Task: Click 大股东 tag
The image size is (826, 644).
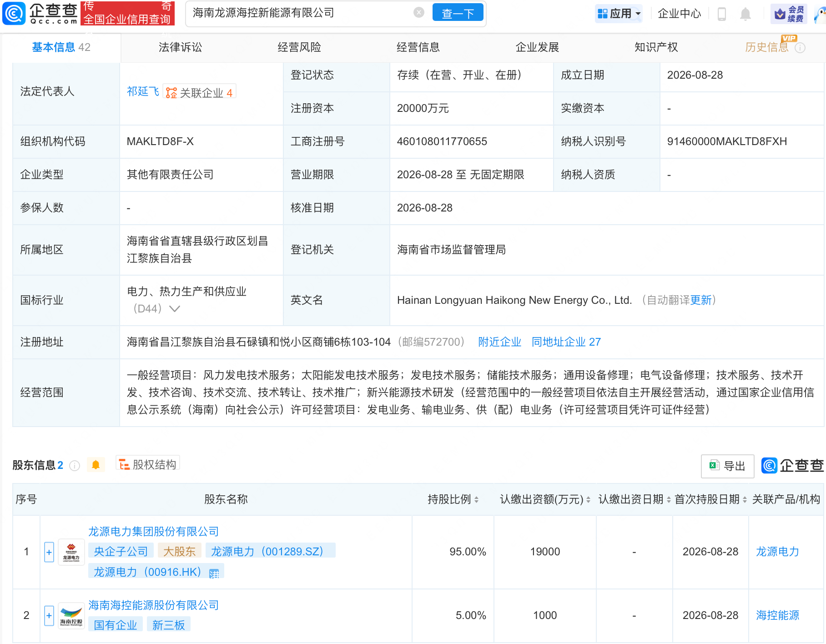Action: point(179,551)
